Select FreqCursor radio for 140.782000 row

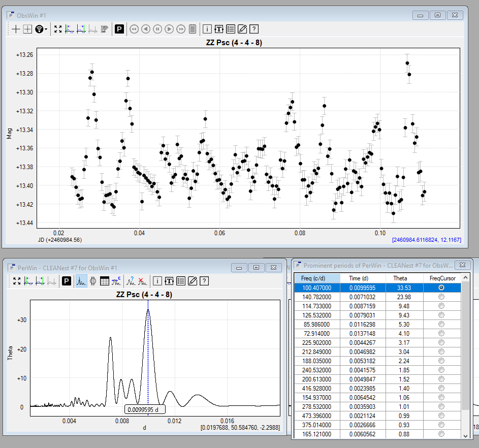[441, 297]
